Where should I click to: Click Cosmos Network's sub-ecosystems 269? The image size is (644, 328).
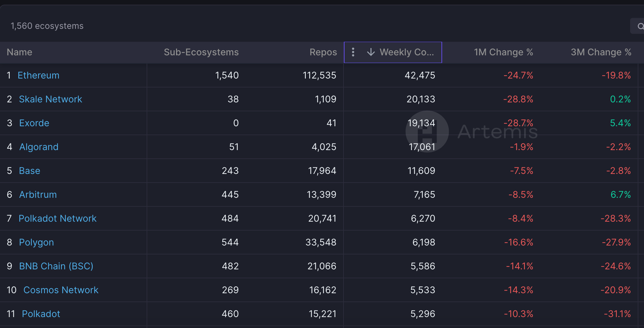click(x=230, y=290)
